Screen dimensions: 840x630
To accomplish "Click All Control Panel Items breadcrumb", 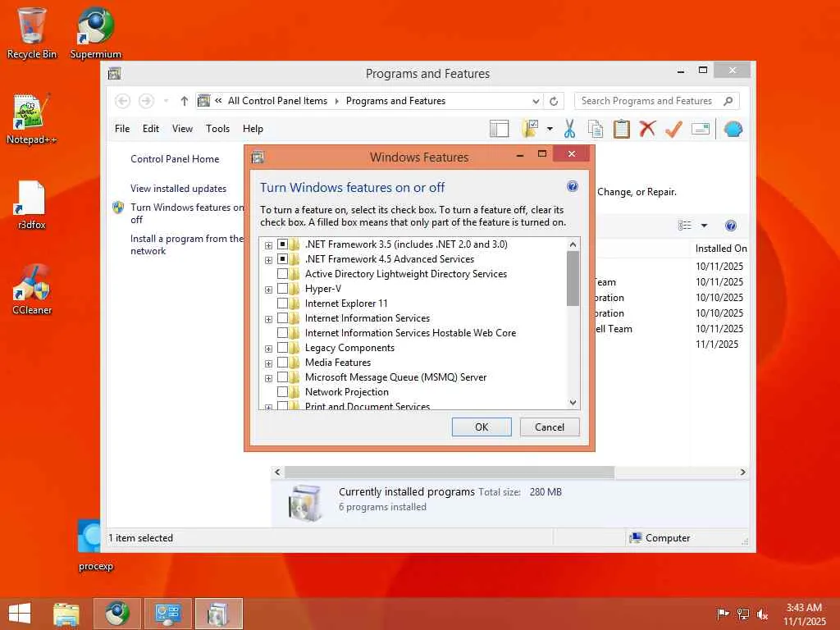I will pos(277,101).
